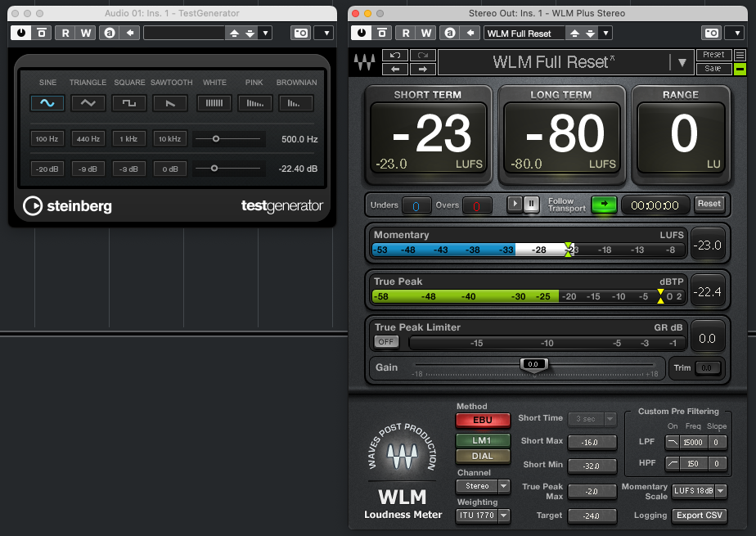Click the WLM play button
Viewport: 756px width, 536px height.
515,204
